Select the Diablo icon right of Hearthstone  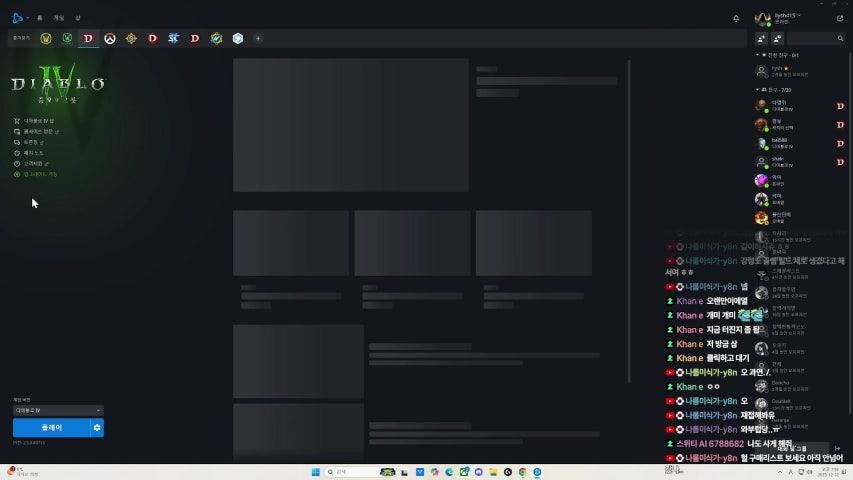152,39
